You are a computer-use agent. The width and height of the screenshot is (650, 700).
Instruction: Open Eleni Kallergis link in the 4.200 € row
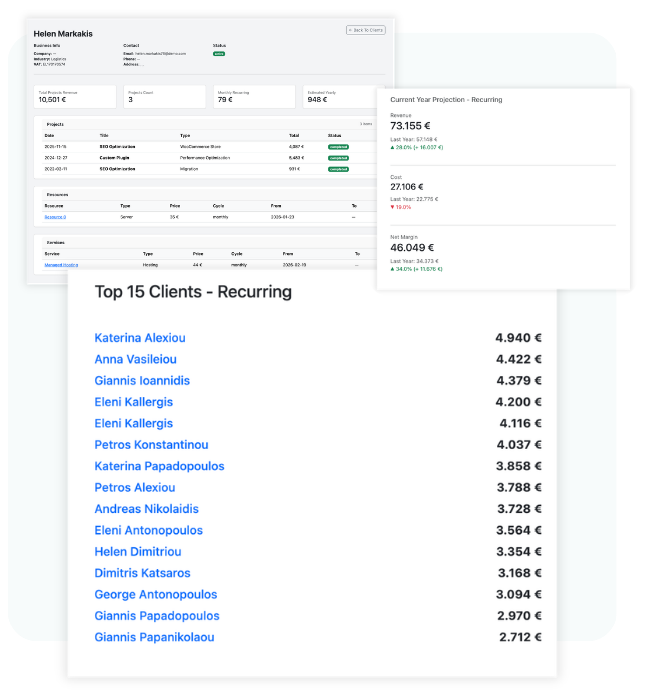(133, 402)
